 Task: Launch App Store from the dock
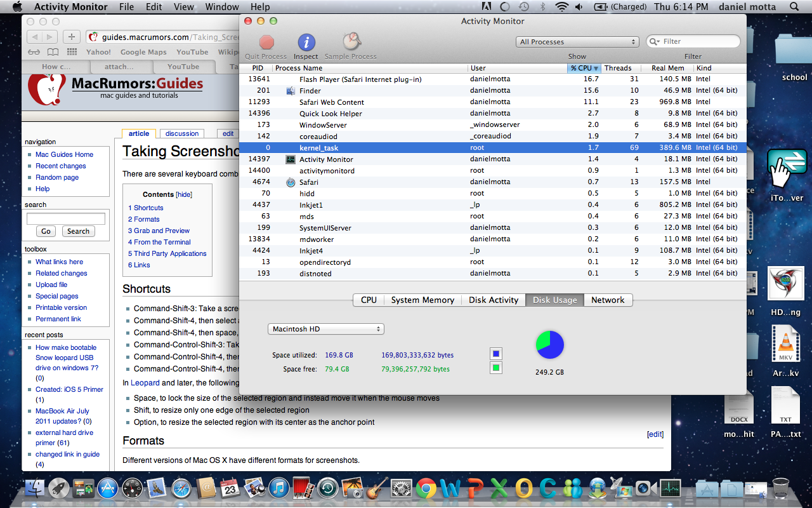pos(108,488)
